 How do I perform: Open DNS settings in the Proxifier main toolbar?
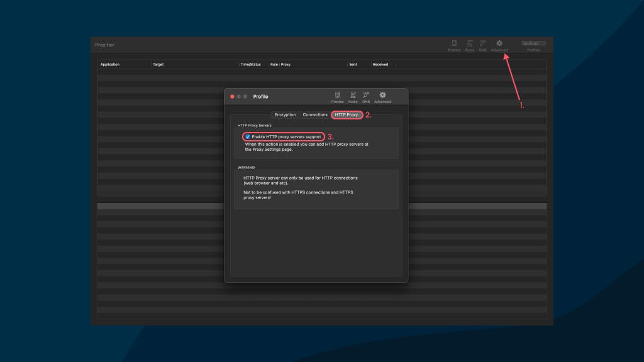coord(482,45)
